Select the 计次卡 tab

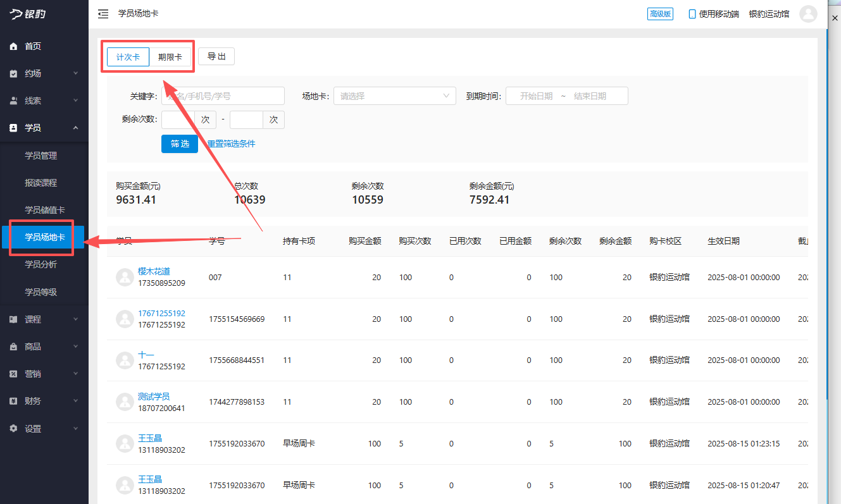pos(128,57)
